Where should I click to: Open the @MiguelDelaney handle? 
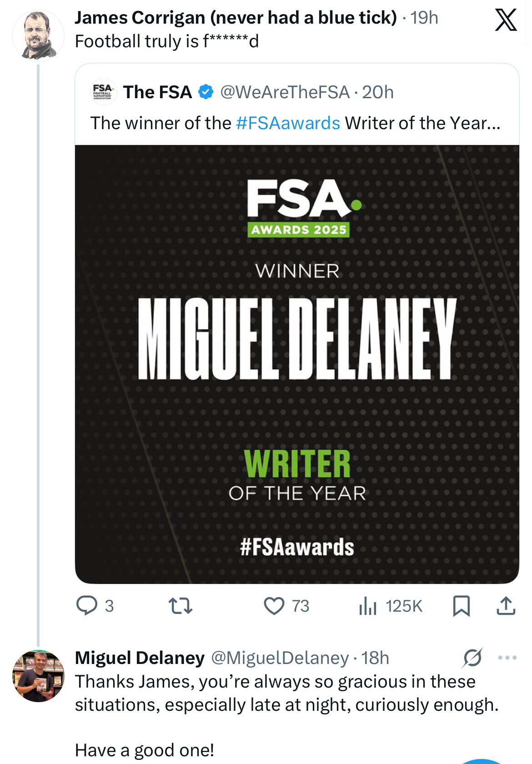point(280,658)
